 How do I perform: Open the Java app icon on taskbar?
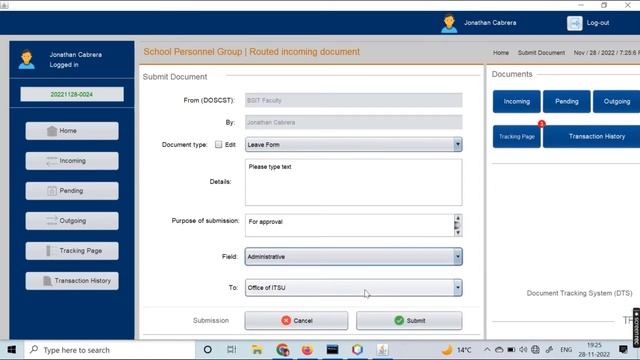(382, 350)
